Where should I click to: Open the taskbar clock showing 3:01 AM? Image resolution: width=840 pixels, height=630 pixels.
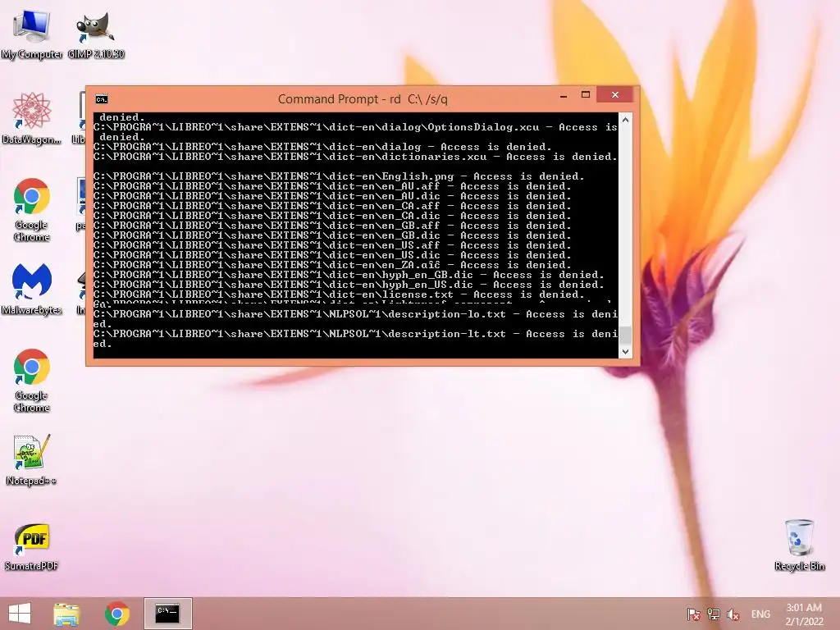[x=804, y=614]
